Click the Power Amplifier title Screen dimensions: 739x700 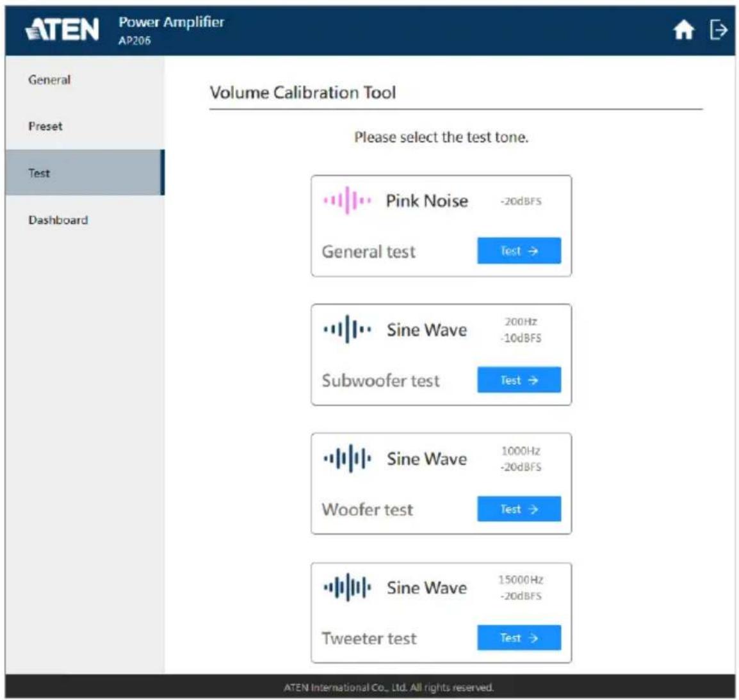tap(171, 22)
